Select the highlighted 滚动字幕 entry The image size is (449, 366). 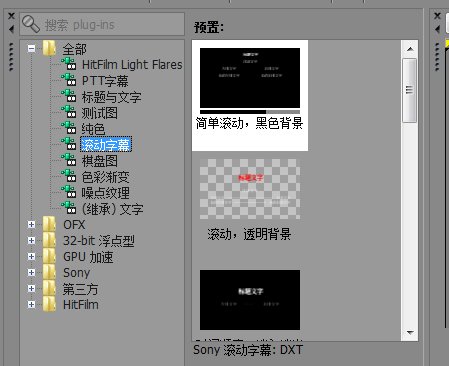pos(106,144)
